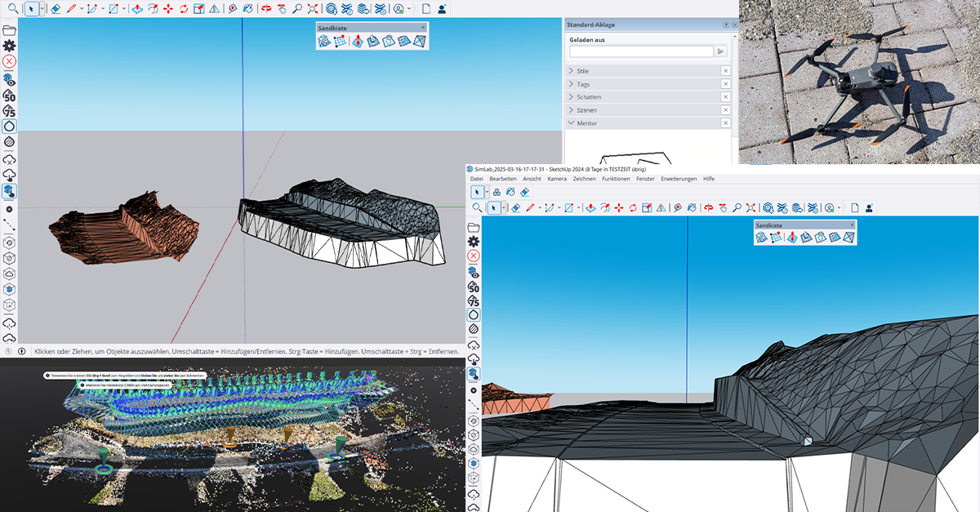This screenshot has width=980, height=512.
Task: Open the Kamera menu
Action: coord(557,178)
